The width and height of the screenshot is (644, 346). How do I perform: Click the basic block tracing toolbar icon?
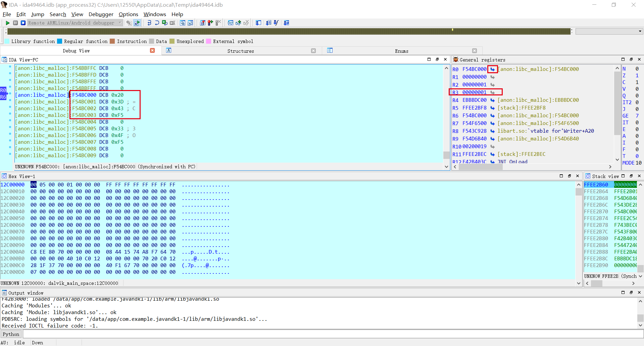[286, 23]
